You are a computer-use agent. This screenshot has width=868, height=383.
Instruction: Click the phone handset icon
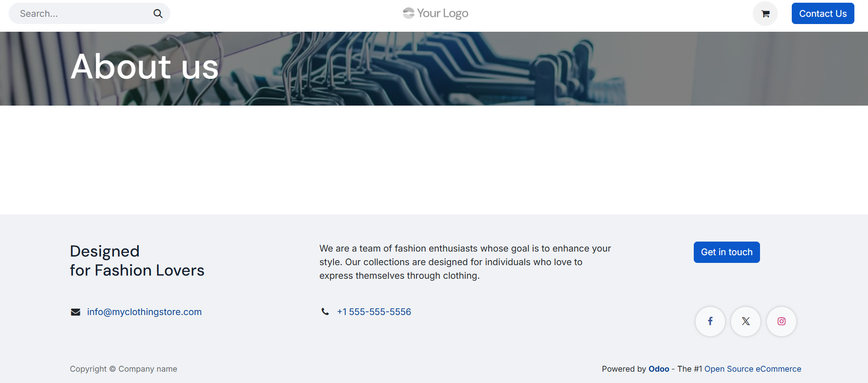[x=325, y=312]
